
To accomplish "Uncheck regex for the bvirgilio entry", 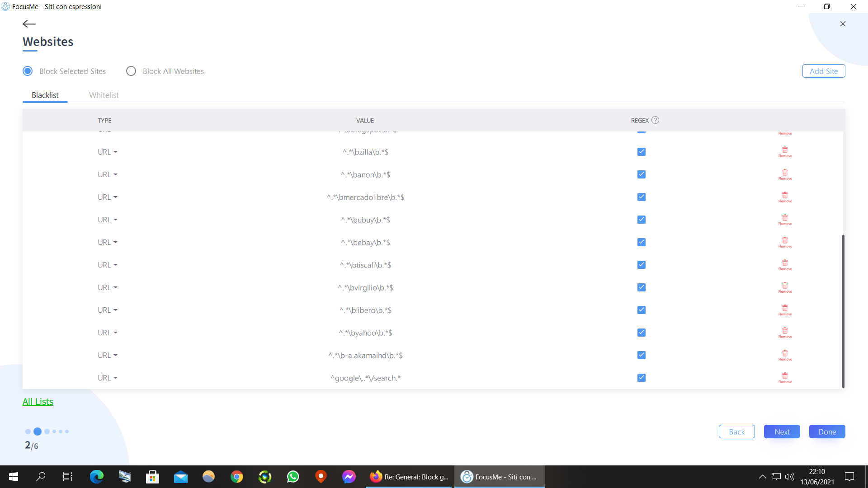I will 641,287.
